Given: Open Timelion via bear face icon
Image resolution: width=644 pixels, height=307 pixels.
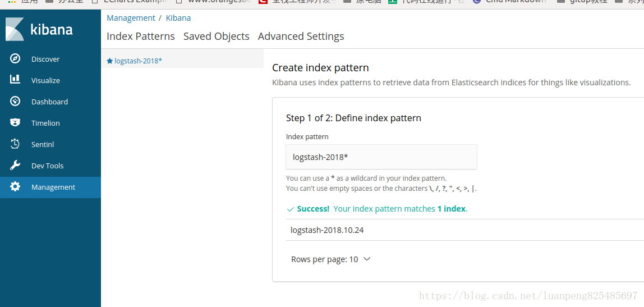Looking at the screenshot, I should (15, 122).
